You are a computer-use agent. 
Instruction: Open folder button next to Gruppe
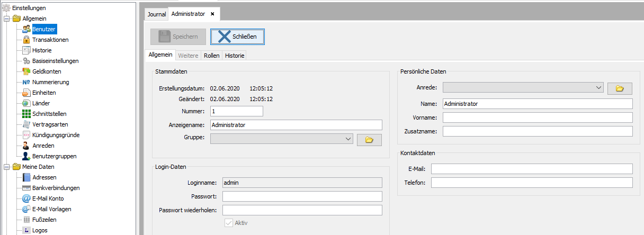(369, 139)
